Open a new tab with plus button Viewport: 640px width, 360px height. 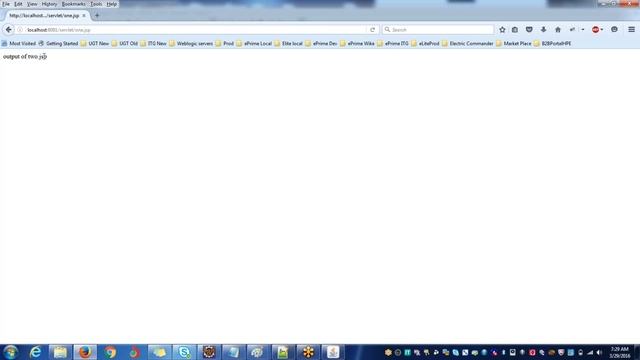click(x=97, y=16)
